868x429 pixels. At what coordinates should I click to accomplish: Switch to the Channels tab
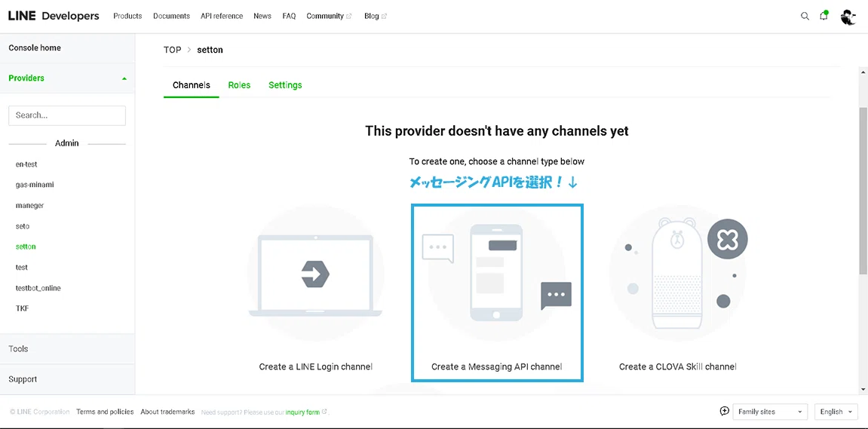(192, 85)
